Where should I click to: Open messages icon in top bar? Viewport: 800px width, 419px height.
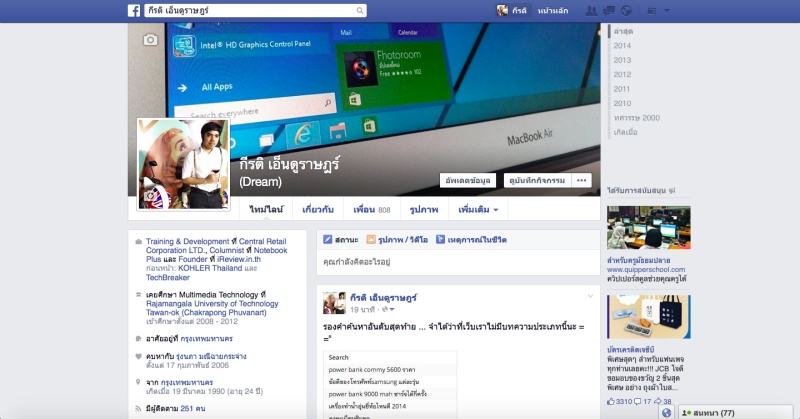(609, 10)
